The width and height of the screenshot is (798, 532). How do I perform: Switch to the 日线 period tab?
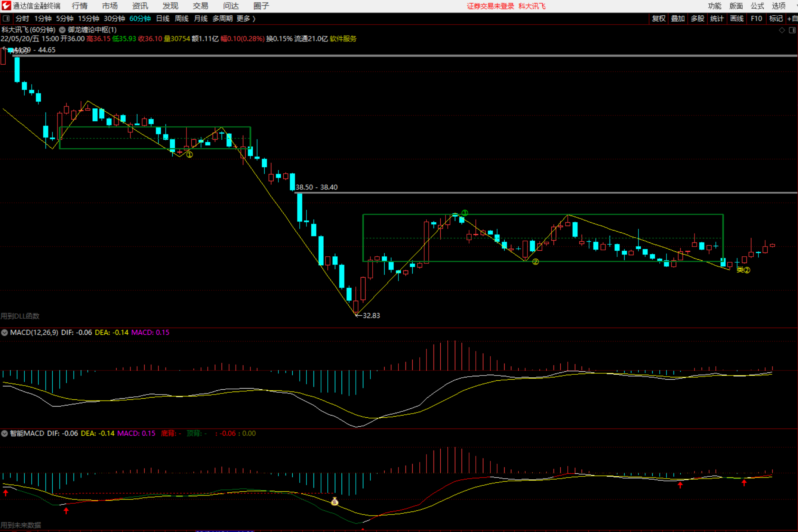pyautogui.click(x=163, y=18)
